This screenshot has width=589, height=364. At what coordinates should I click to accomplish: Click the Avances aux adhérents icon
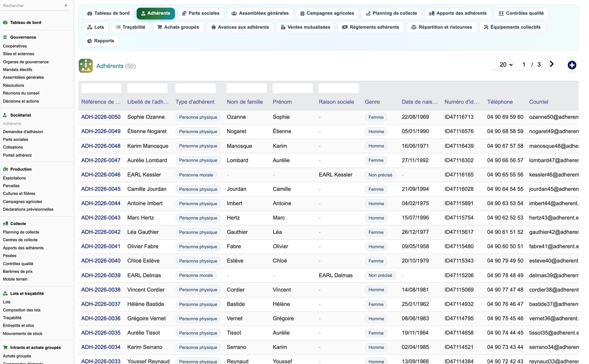(214, 27)
